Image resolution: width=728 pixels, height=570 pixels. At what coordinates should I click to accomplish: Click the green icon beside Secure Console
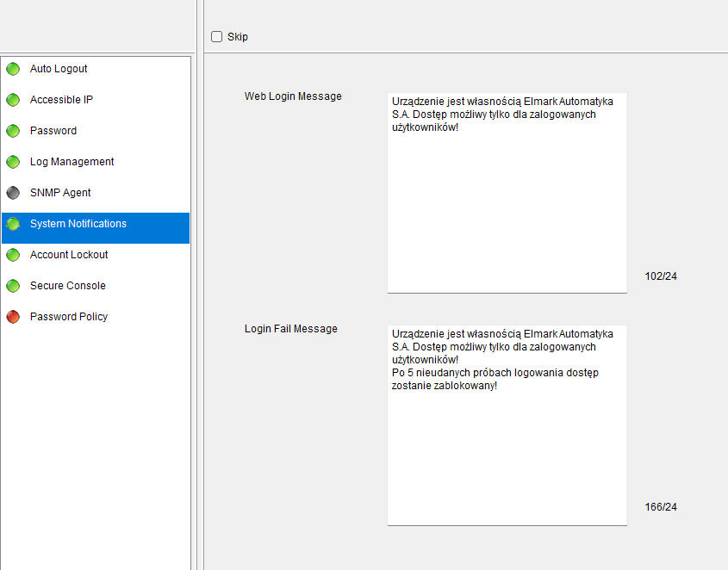point(13,286)
